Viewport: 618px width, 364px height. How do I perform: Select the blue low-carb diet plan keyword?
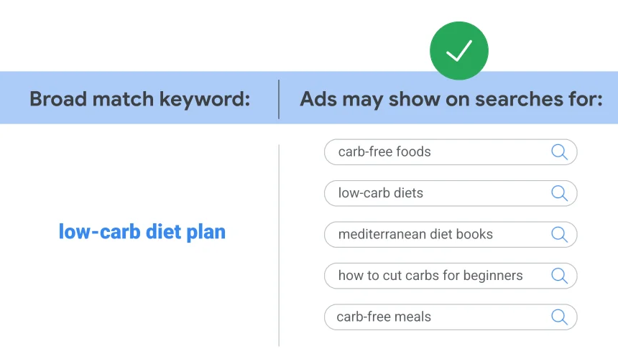tap(142, 232)
